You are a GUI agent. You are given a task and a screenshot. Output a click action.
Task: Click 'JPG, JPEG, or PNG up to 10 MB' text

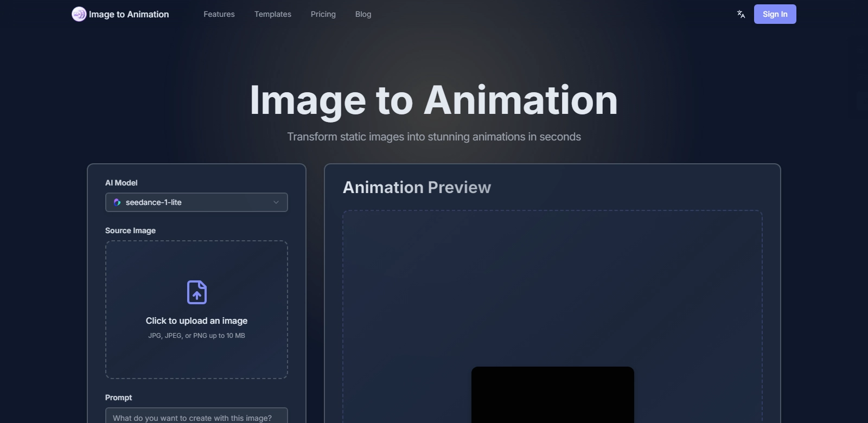point(196,336)
